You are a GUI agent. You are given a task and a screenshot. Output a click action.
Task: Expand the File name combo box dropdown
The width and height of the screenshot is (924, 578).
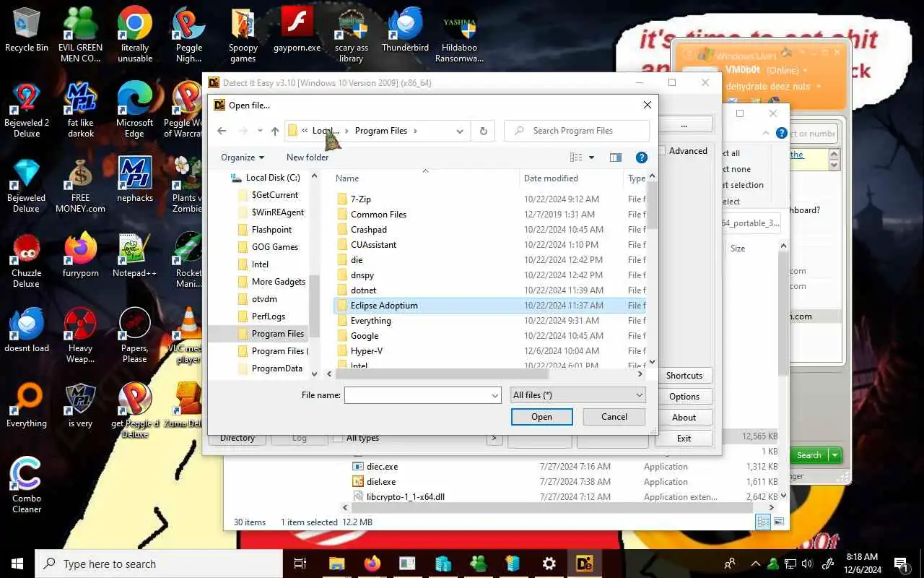[495, 395]
